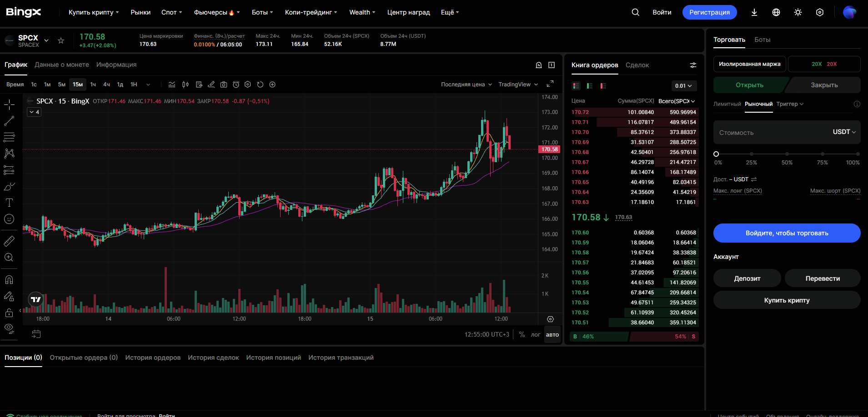Take a chart snapshot with camera icon
Image resolution: width=868 pixels, height=417 pixels.
tap(224, 84)
